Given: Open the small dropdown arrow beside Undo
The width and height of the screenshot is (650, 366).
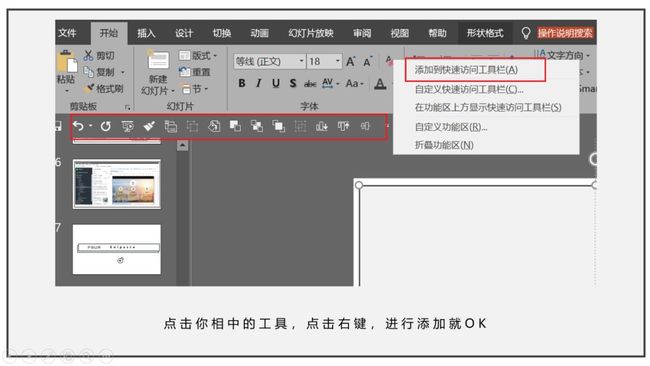Looking at the screenshot, I should (90, 126).
